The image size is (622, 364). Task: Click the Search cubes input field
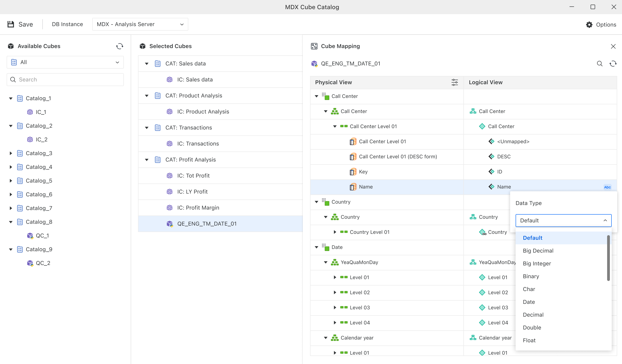click(65, 79)
